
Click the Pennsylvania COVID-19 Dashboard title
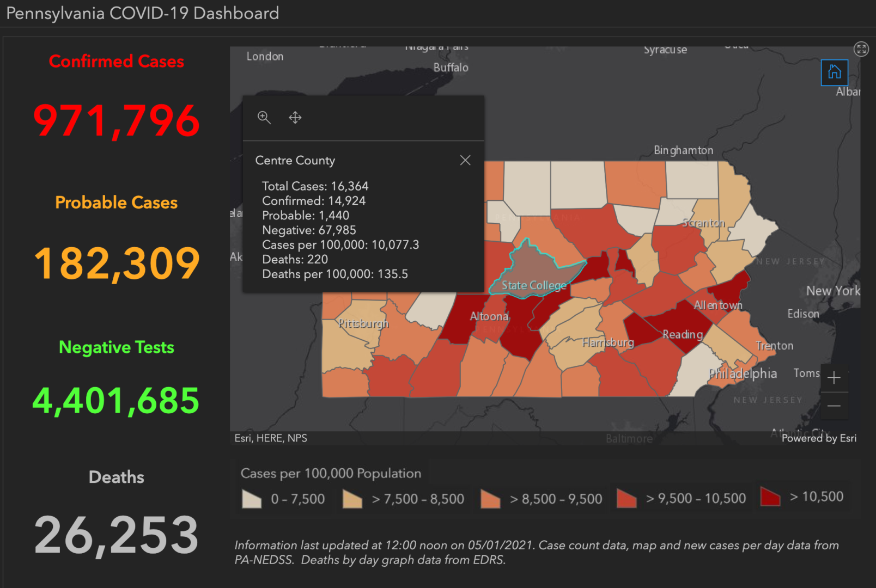coord(143,13)
